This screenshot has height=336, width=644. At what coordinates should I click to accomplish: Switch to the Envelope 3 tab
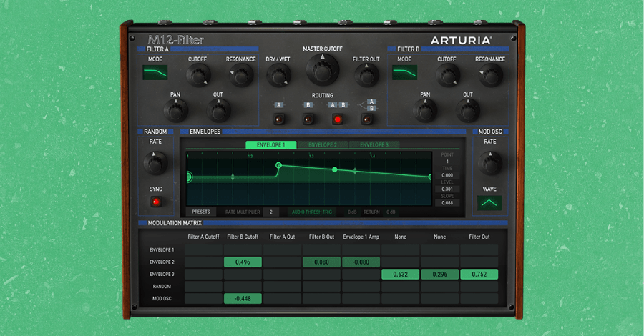tap(374, 145)
